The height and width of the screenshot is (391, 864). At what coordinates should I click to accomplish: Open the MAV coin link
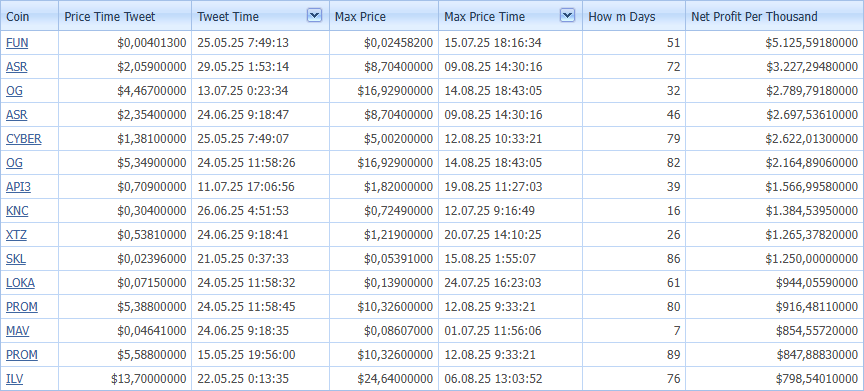point(18,331)
